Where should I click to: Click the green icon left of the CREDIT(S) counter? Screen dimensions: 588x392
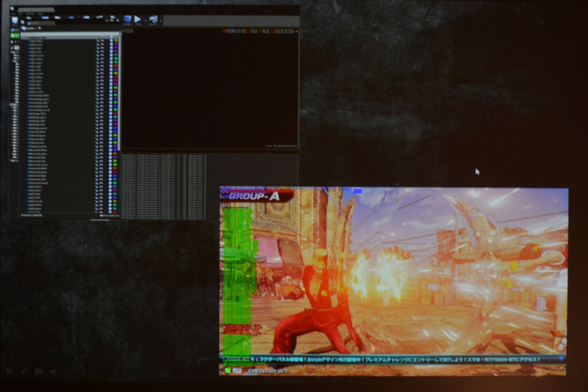point(228,370)
